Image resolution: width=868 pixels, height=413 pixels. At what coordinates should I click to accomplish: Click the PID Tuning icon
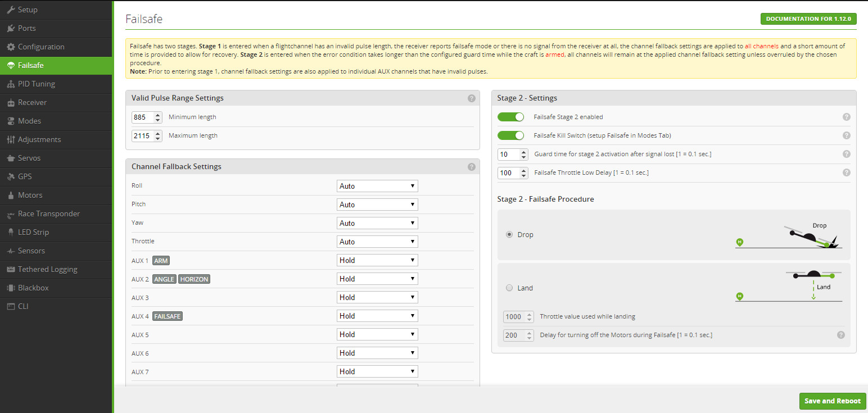(x=11, y=84)
